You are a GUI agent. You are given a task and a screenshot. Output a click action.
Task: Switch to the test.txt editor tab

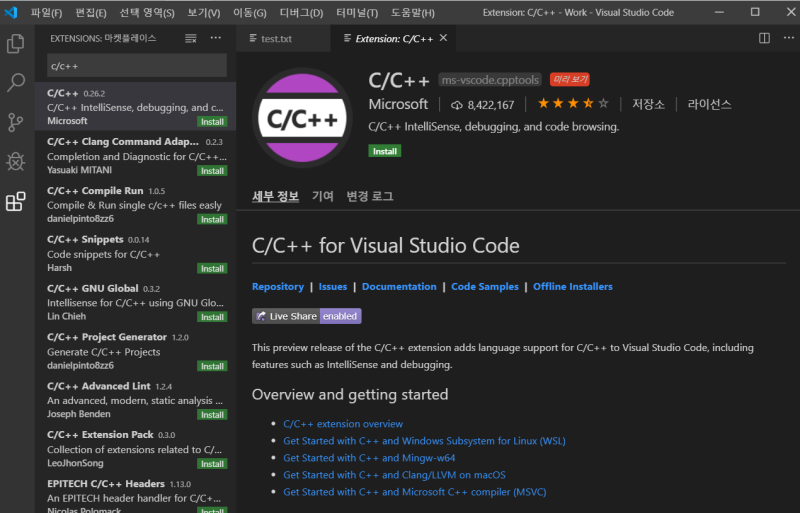click(283, 38)
